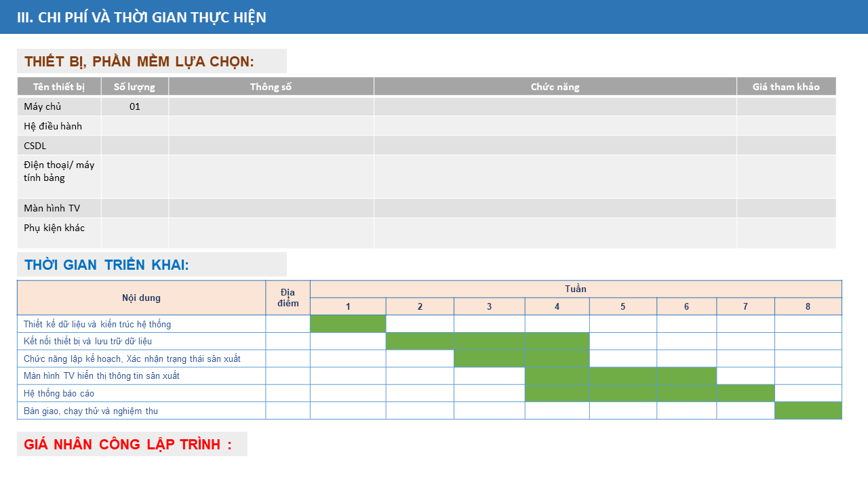Click the 'Kết nối thiết bị và lưu trữ dữ liệu' label
The width and height of the screenshot is (868, 488).
pyautogui.click(x=88, y=341)
